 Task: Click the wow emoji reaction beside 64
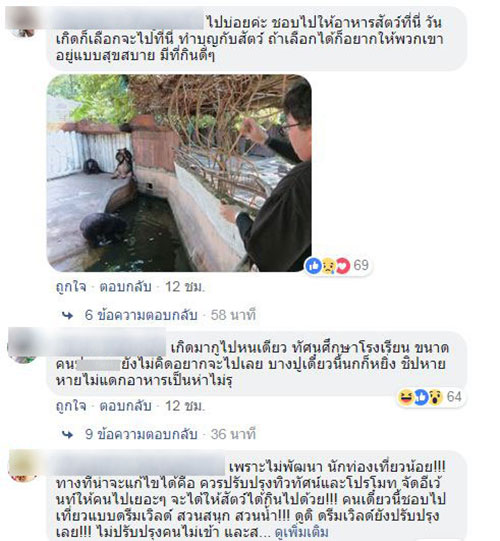tap(436, 397)
